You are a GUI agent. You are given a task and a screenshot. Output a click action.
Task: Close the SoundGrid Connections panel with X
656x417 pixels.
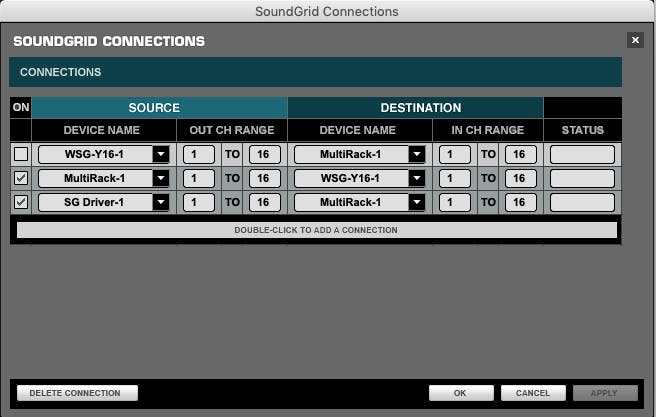pyautogui.click(x=635, y=40)
